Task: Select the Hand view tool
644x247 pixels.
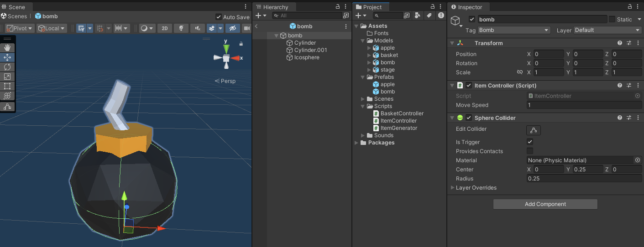Action: (x=7, y=47)
